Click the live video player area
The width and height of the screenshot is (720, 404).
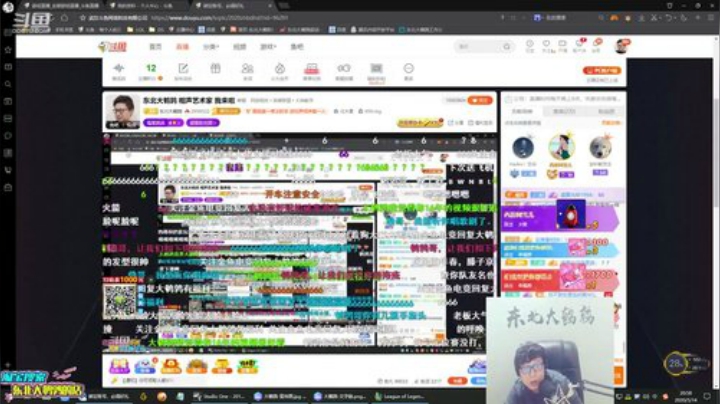(299, 242)
